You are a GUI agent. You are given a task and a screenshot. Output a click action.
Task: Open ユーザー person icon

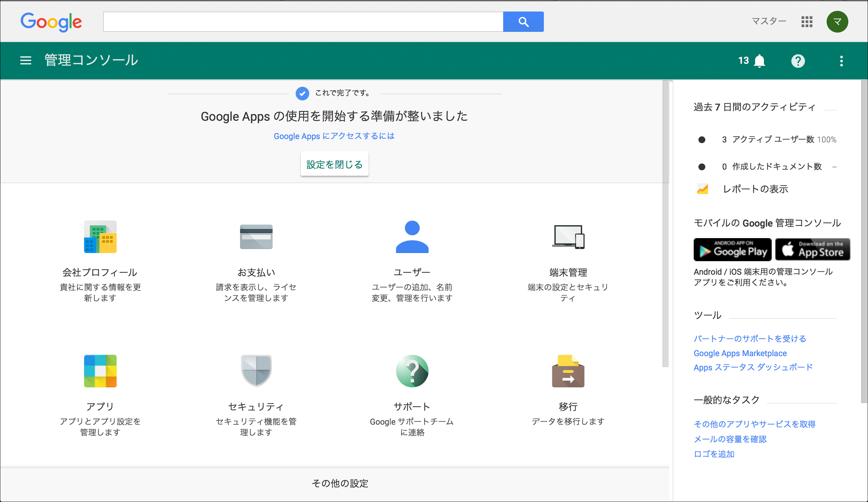point(412,237)
